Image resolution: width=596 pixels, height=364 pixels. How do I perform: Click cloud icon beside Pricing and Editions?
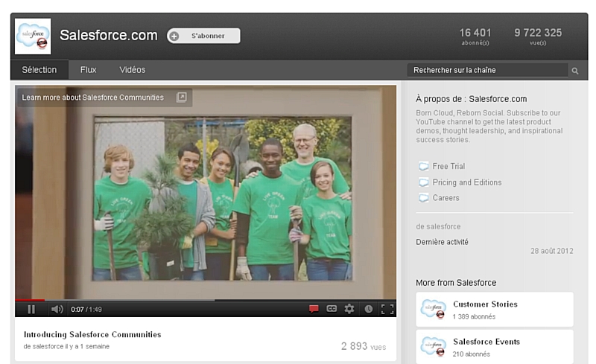(x=423, y=182)
